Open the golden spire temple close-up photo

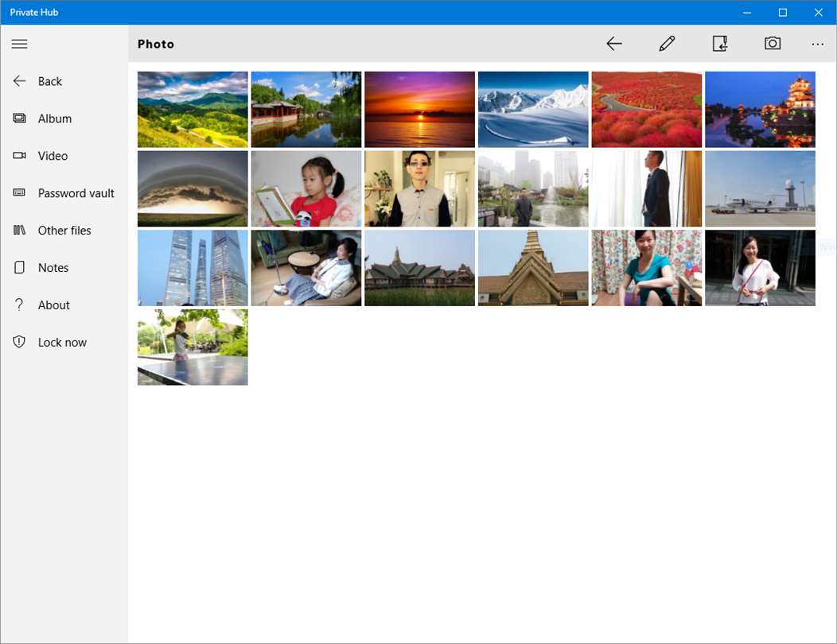[533, 268]
